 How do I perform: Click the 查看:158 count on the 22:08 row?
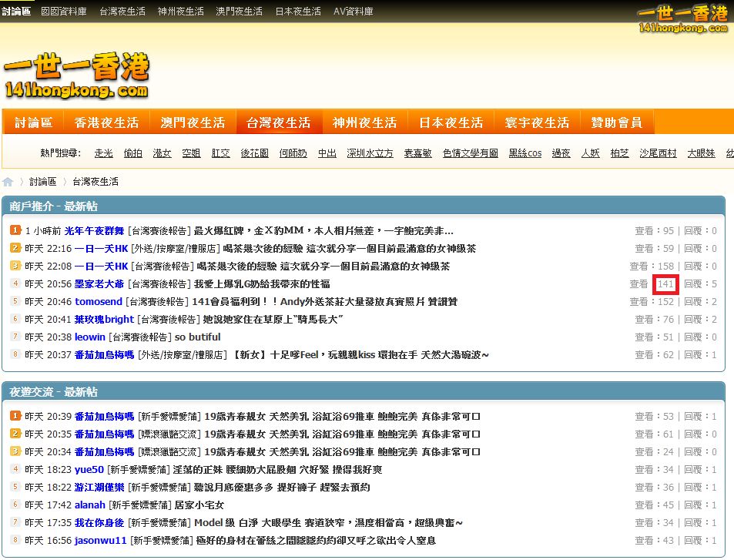[652, 267]
